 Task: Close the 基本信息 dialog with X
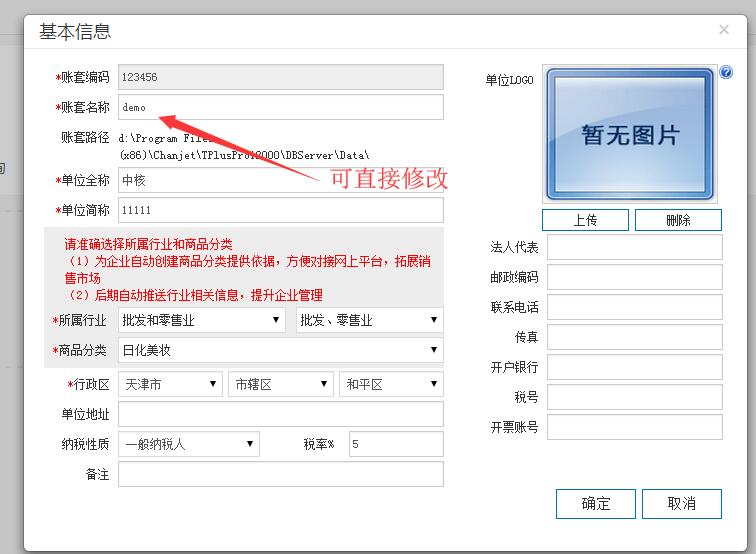(x=724, y=30)
